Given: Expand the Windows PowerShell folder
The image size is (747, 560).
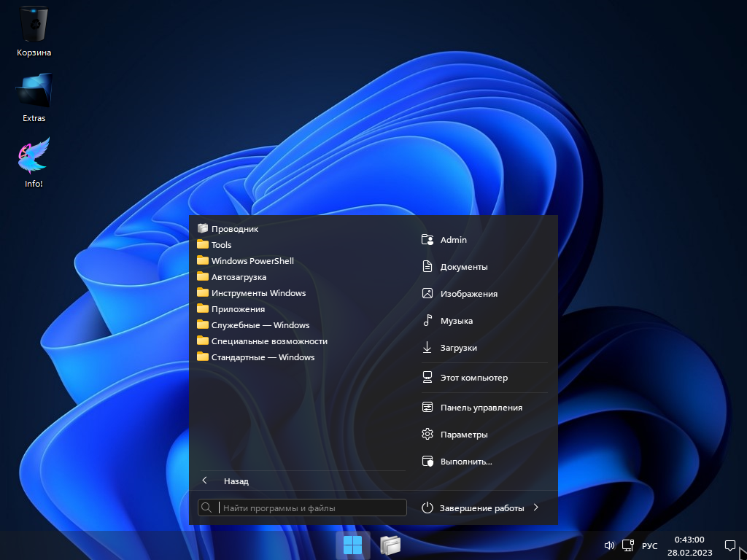Looking at the screenshot, I should [x=245, y=261].
